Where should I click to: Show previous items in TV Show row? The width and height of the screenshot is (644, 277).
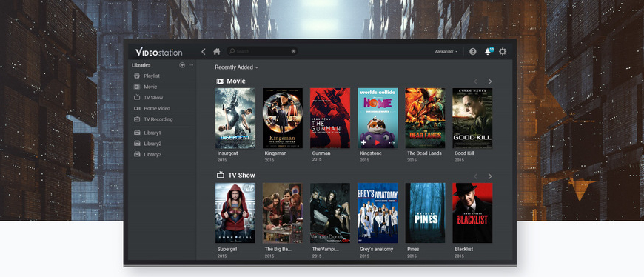coord(476,176)
